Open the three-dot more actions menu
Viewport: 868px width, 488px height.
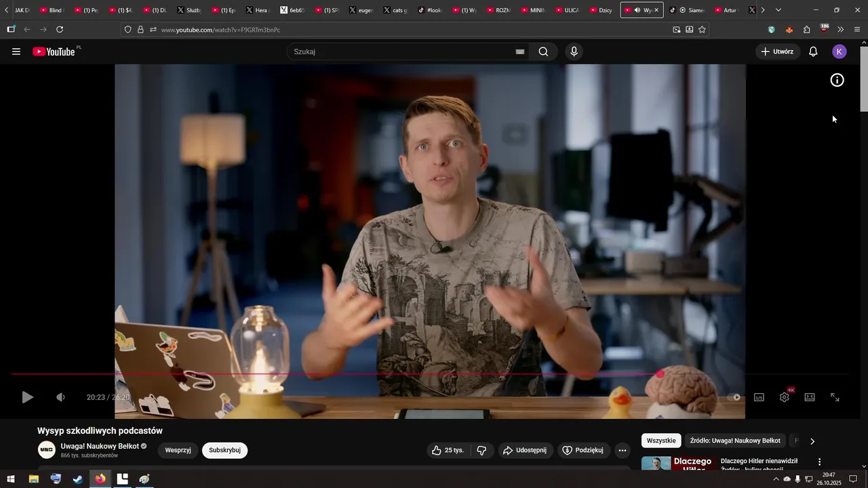click(623, 450)
